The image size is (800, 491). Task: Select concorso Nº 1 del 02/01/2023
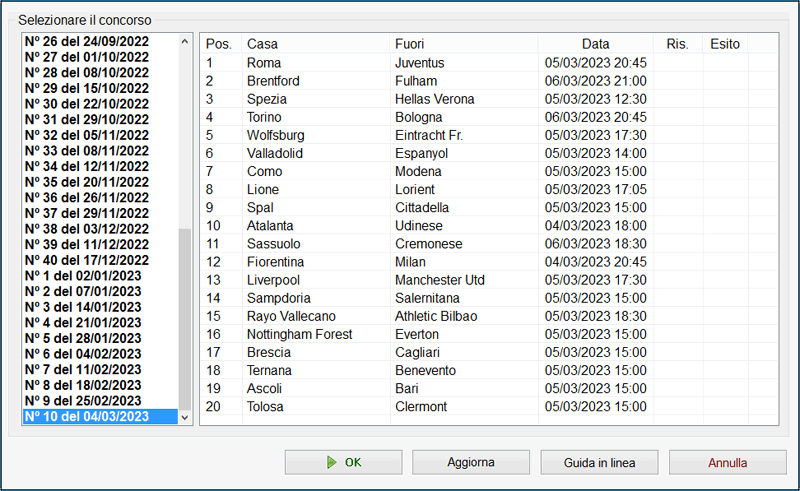(101, 276)
